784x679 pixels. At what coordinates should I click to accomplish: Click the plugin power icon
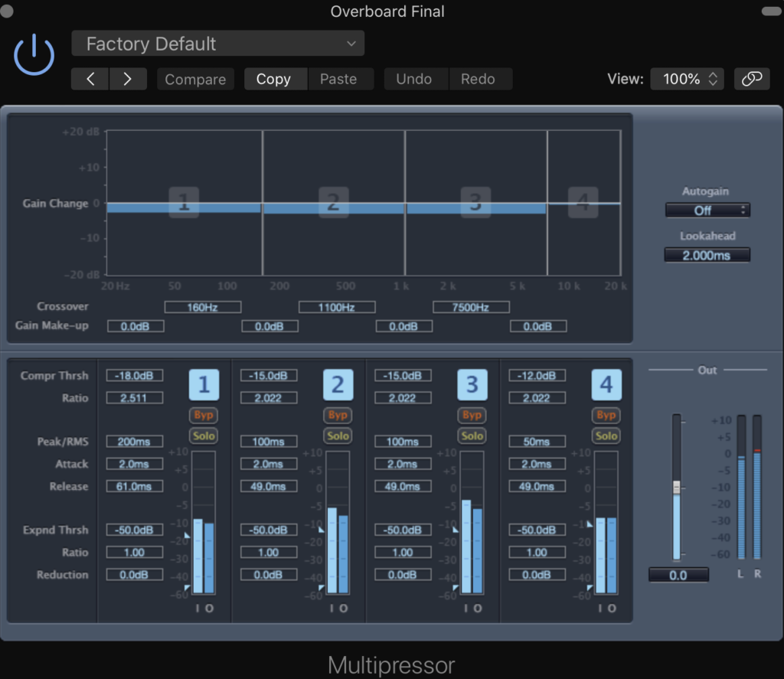[34, 54]
